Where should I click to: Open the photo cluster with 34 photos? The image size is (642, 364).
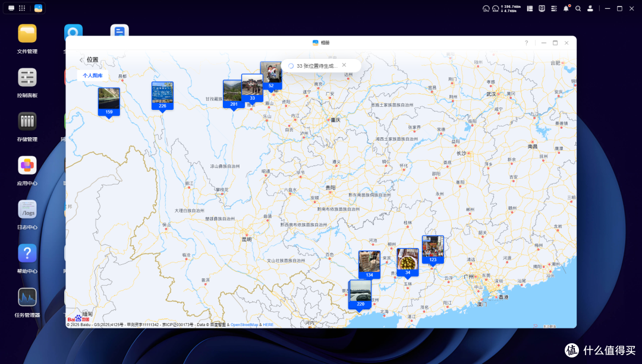click(407, 262)
